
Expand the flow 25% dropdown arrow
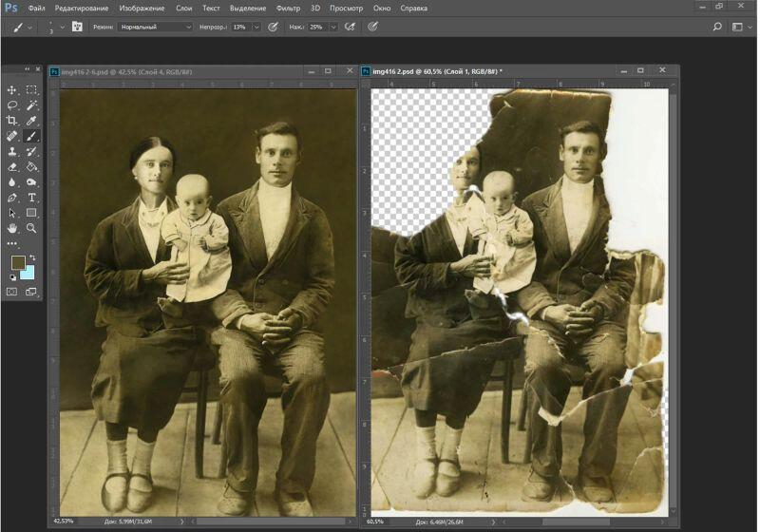[333, 28]
